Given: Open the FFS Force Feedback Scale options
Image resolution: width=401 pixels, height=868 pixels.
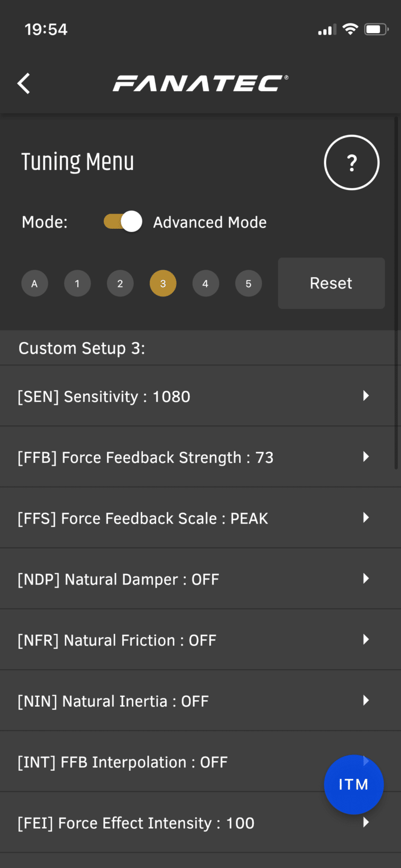Looking at the screenshot, I should click(x=200, y=518).
